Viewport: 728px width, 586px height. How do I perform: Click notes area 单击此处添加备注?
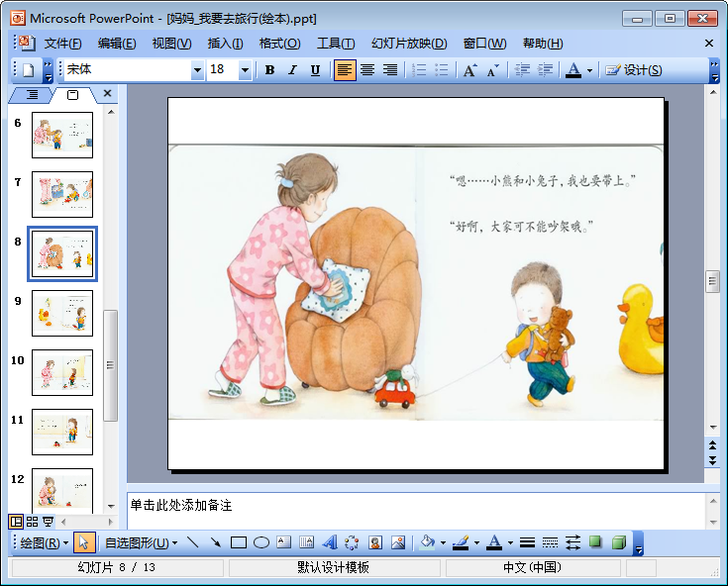tap(181, 505)
